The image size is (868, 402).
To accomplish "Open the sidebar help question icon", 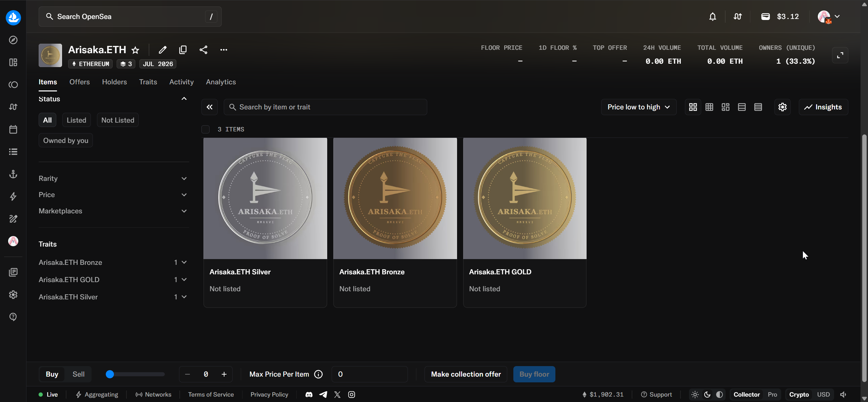I will 13,317.
